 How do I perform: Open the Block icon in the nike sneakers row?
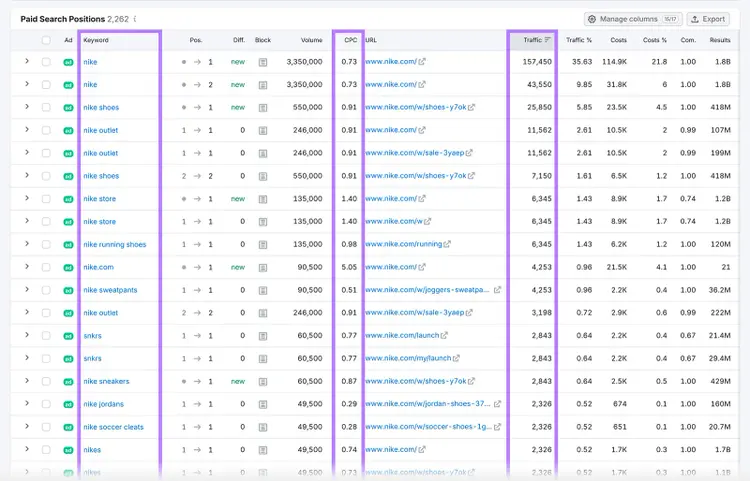[x=263, y=382]
